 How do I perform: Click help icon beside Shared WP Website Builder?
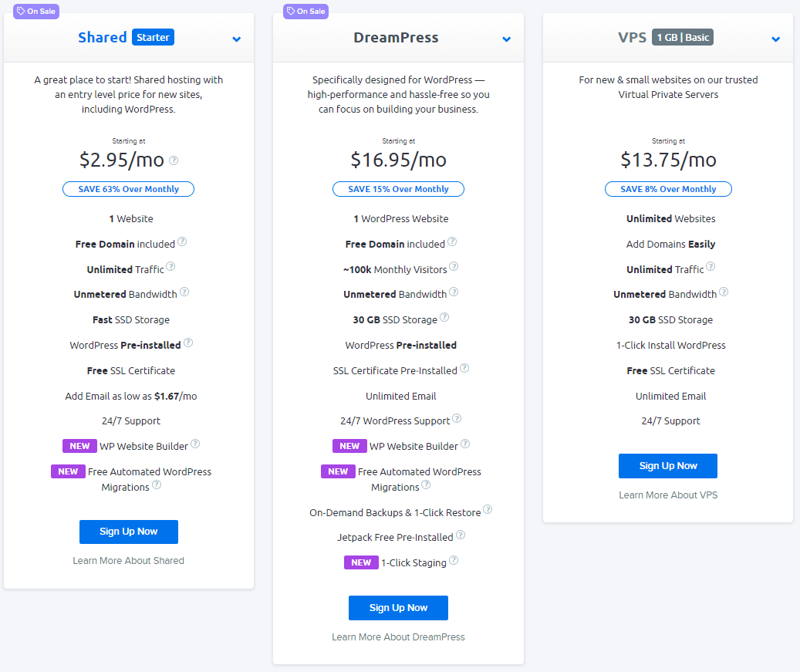point(195,444)
